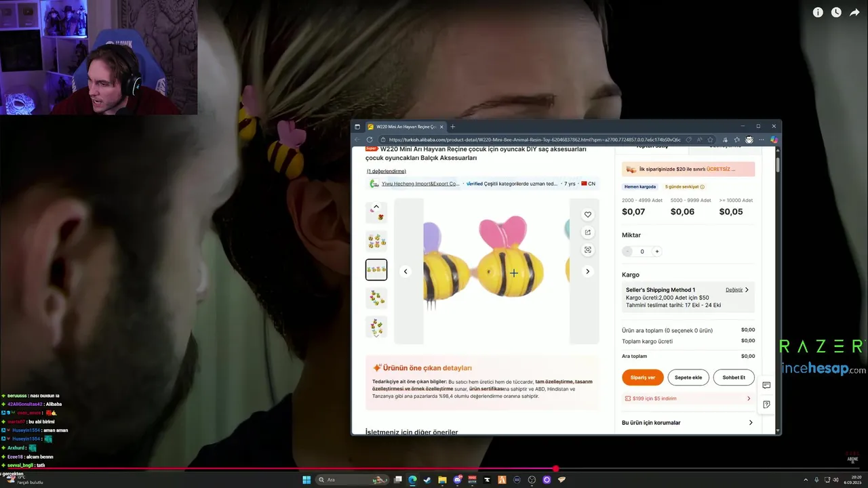
Task: Open Alibaba message chat floating icon
Action: 766,386
